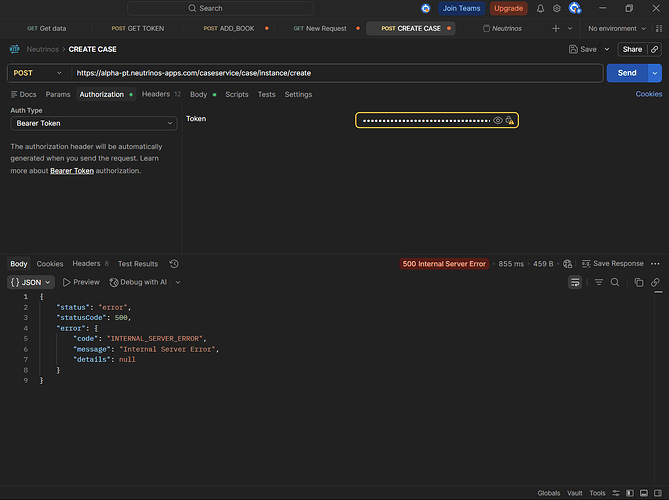This screenshot has width=669, height=500.
Task: Open the Bearer Token documentation link
Action: pyautogui.click(x=72, y=171)
